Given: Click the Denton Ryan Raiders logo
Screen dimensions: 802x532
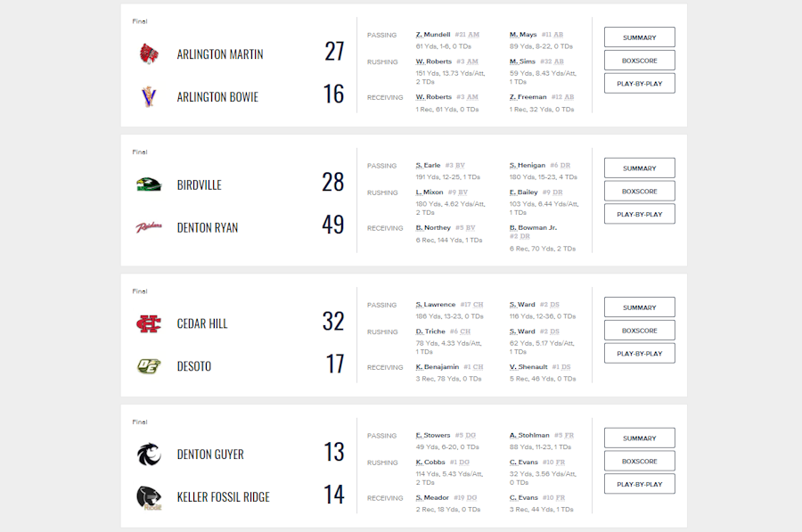Looking at the screenshot, I should [x=148, y=227].
